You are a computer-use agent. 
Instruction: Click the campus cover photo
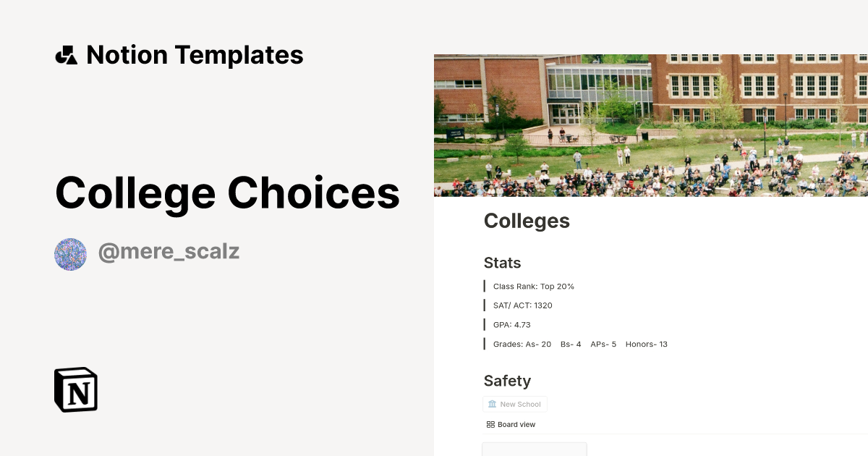650,123
